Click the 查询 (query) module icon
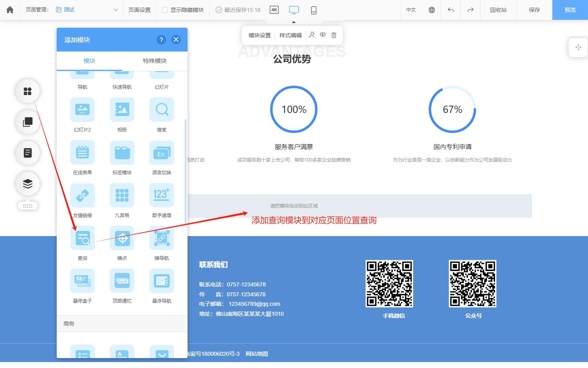 click(82, 238)
